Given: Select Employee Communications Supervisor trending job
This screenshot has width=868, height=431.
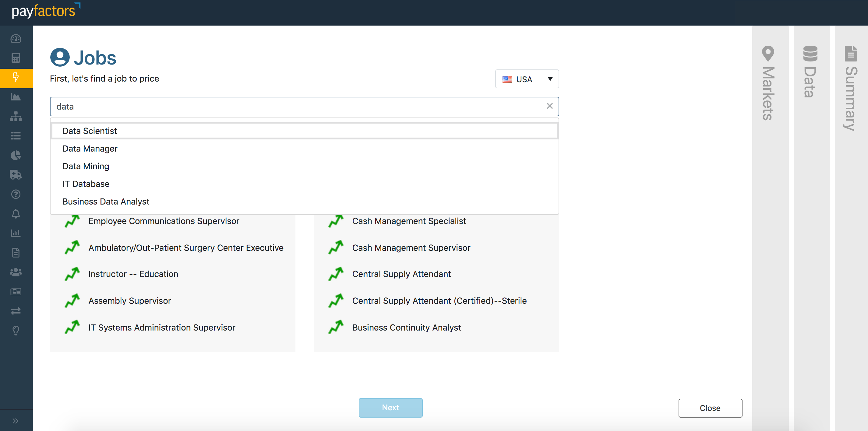Looking at the screenshot, I should (164, 221).
